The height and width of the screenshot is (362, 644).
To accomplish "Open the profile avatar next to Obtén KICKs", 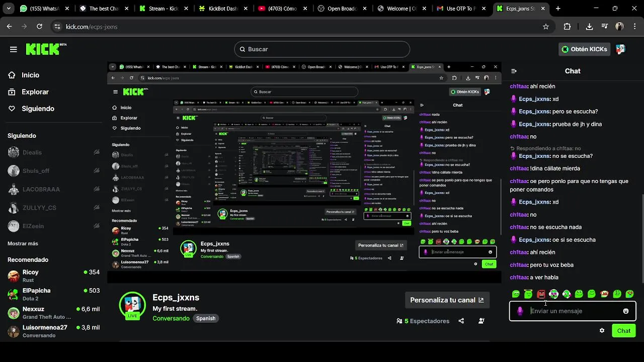I will tap(620, 49).
